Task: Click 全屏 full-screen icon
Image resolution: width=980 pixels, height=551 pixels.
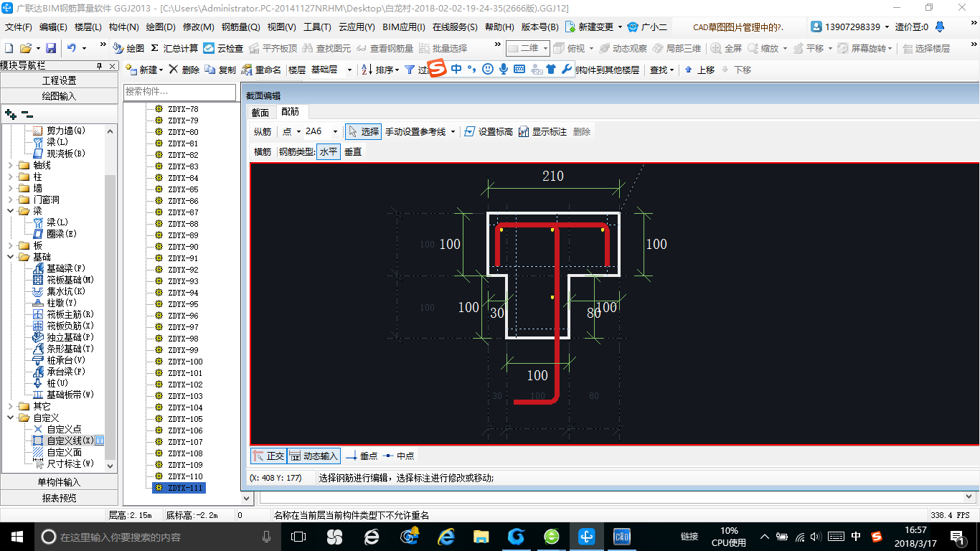Action: tap(726, 48)
